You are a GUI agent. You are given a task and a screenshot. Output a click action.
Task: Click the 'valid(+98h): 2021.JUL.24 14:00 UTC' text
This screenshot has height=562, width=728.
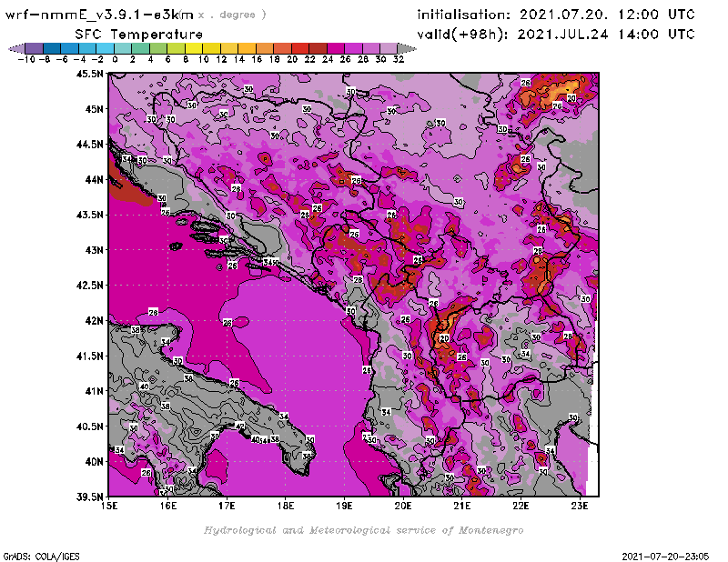click(x=556, y=35)
